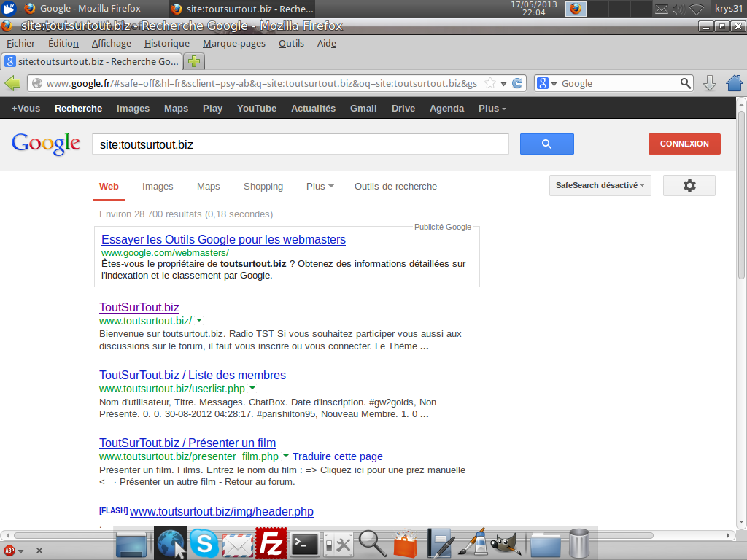Click the green back arrow in Firefox
The width and height of the screenshot is (747, 560).
[13, 83]
